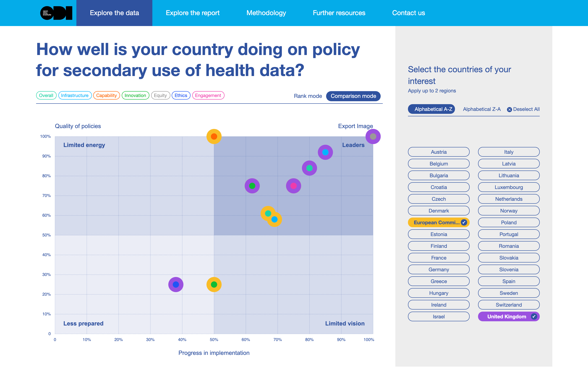Image resolution: width=588 pixels, height=370 pixels.
Task: Choose Switzerland as a country of interest
Action: click(509, 305)
